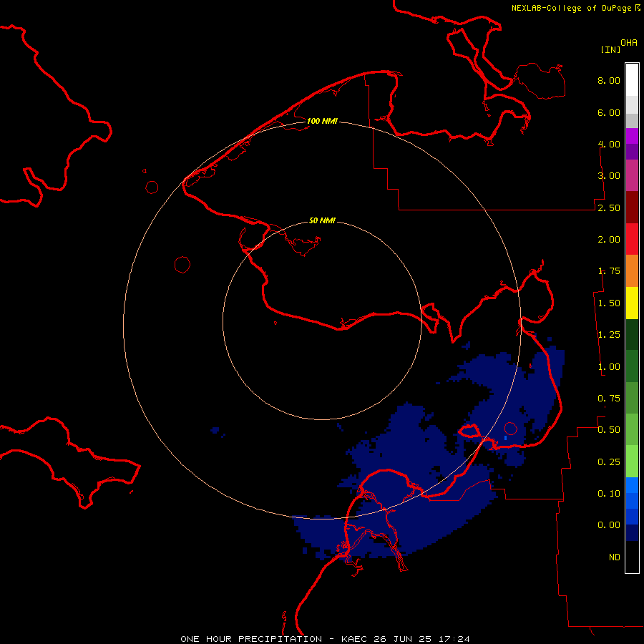Click the '0.75' legend value
This screenshot has width=644, height=644.
(x=609, y=399)
